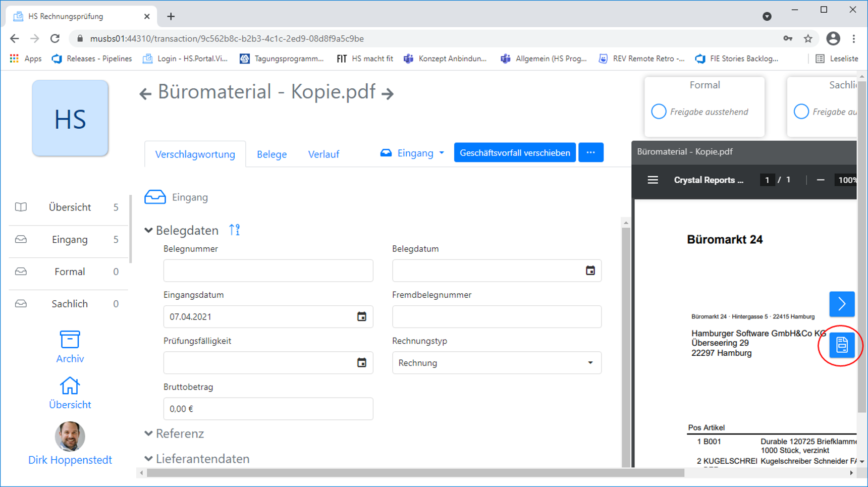This screenshot has height=487, width=868.
Task: Click the Dirk Hoppenstedt profile link
Action: (70, 460)
